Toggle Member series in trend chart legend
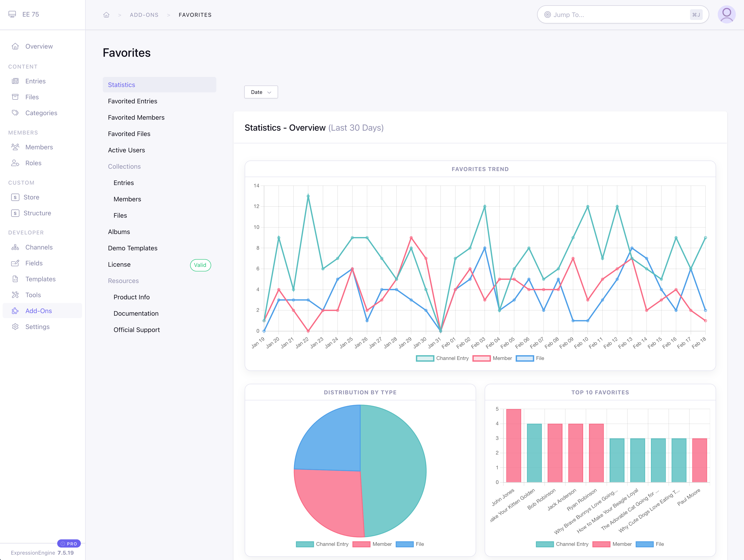 point(482,358)
